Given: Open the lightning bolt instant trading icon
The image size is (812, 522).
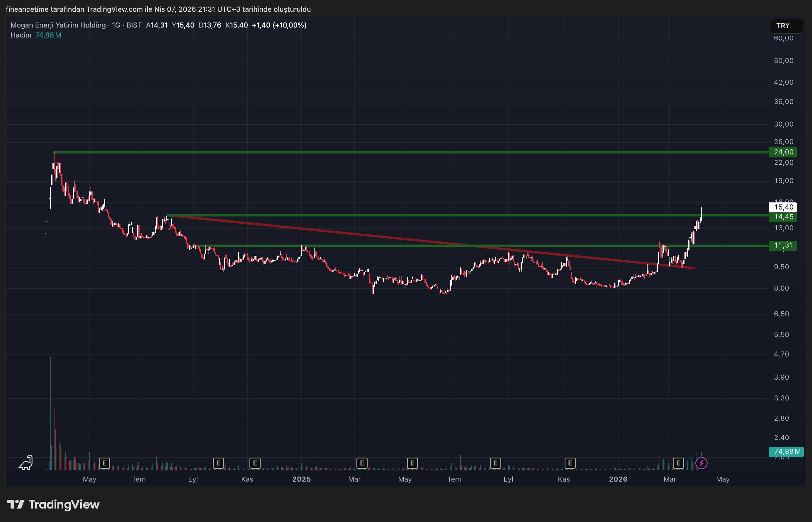Looking at the screenshot, I should pyautogui.click(x=701, y=463).
